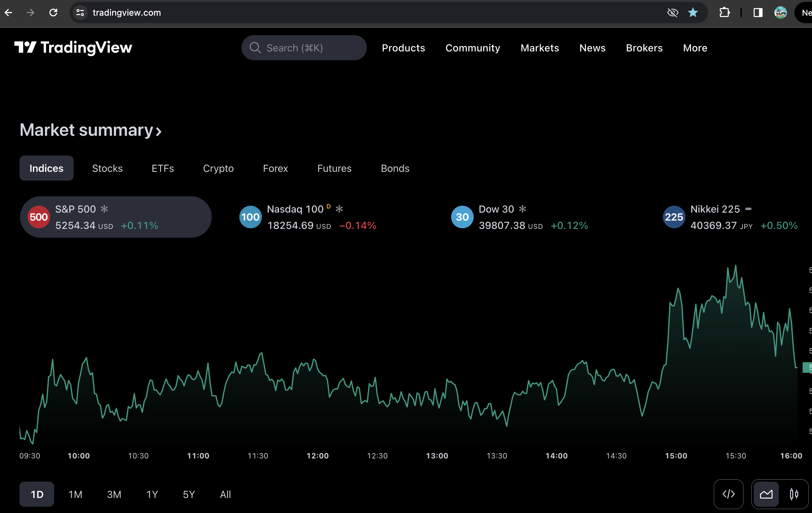Viewport: 812px width, 513px height.
Task: Select the Dow 30 index name
Action: point(496,209)
